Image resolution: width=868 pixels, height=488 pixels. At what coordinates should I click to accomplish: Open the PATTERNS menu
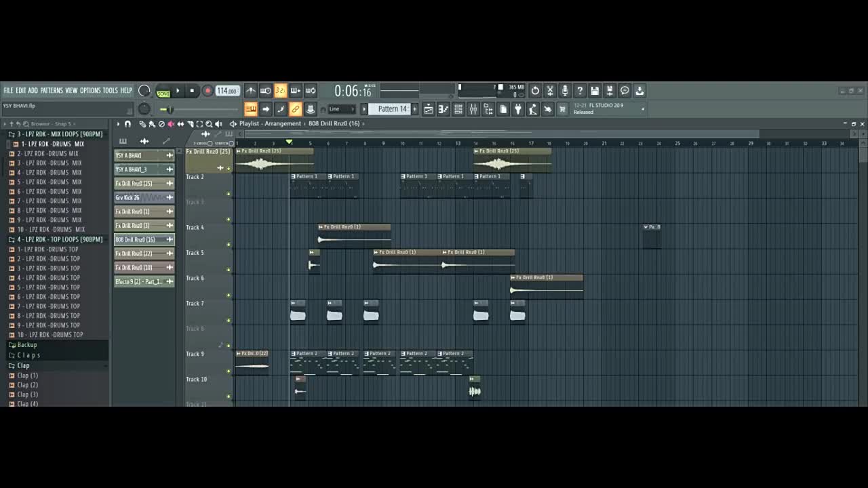(x=52, y=90)
